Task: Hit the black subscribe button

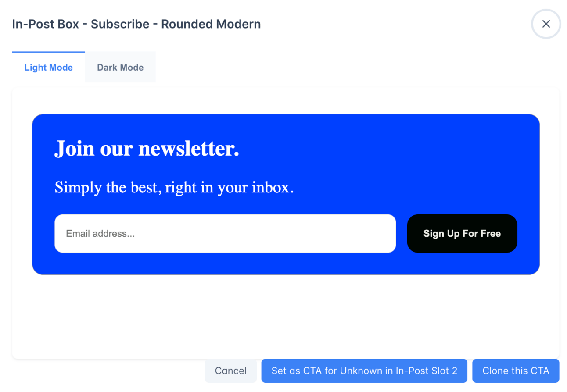Action: (462, 234)
